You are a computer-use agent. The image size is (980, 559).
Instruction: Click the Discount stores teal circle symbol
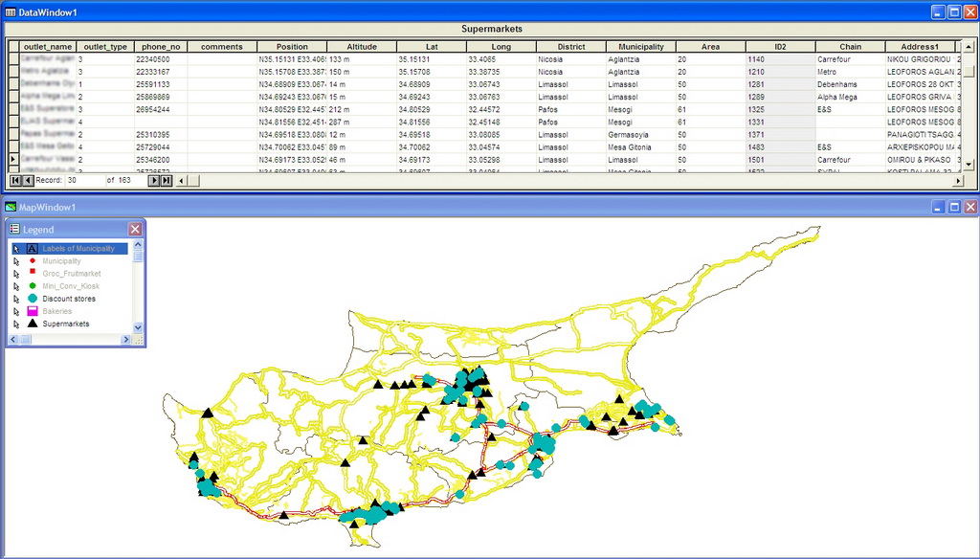click(x=33, y=299)
